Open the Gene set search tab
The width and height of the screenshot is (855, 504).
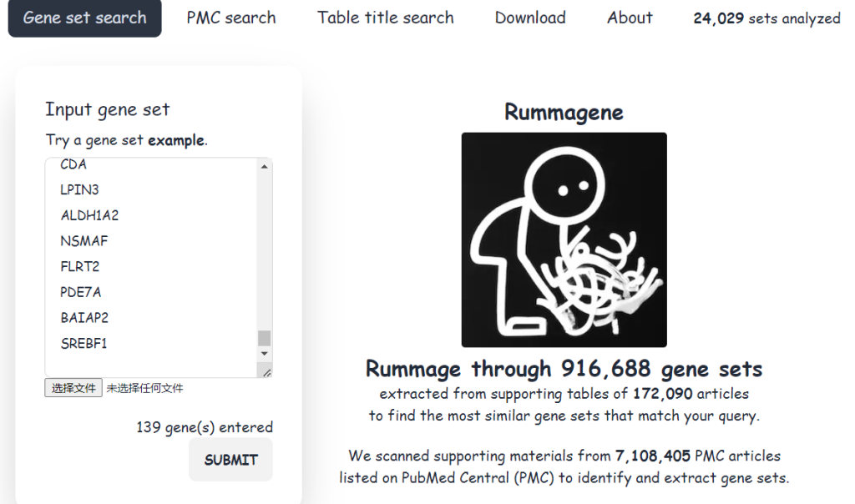point(84,18)
